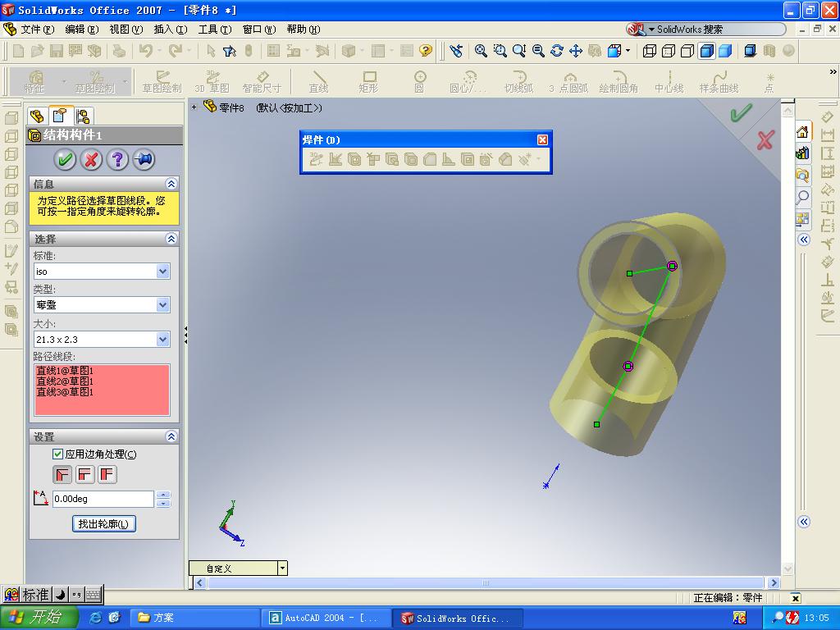The width and height of the screenshot is (840, 630).
Task: Select Shaded display style
Action: pos(725,51)
